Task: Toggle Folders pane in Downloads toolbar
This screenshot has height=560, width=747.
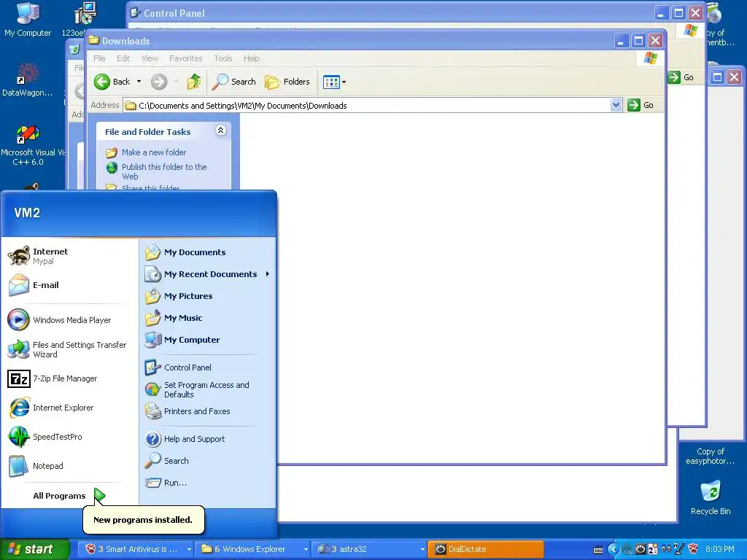Action: [287, 82]
